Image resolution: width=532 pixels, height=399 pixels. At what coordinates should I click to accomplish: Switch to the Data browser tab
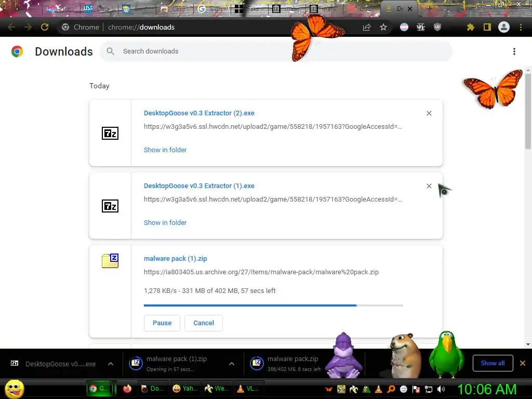97,9
